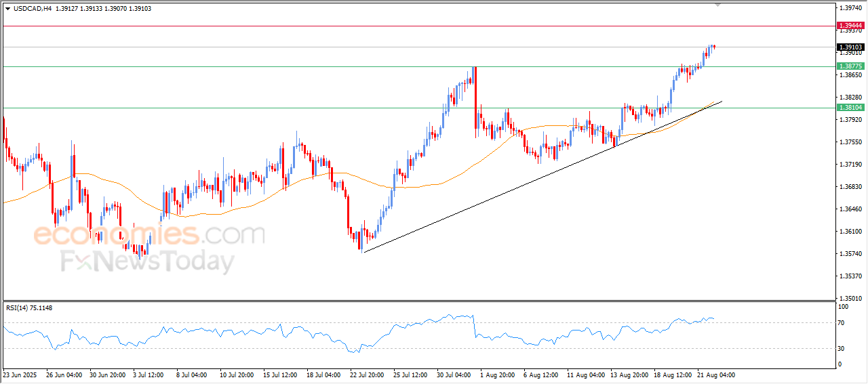Click the 1.35370 price axis value

click(850, 276)
